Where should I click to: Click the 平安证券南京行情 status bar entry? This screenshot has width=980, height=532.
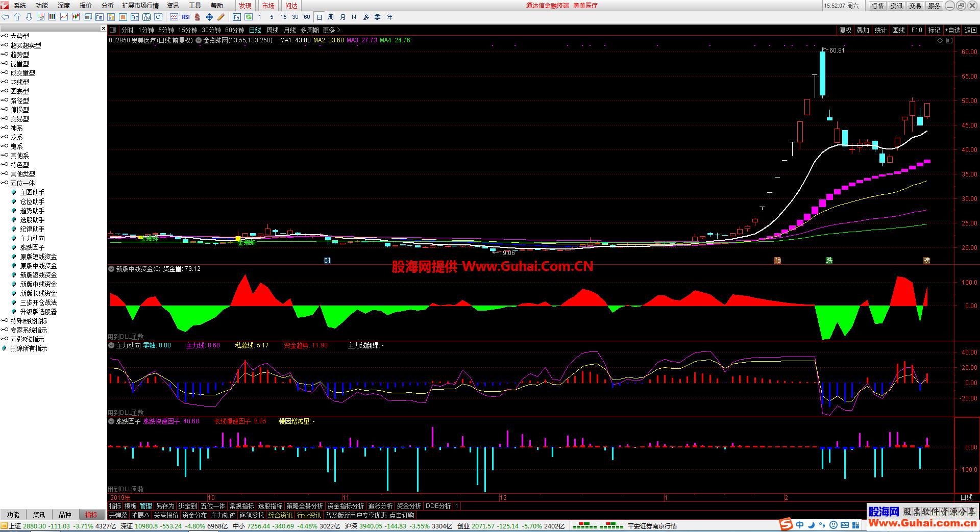click(x=652, y=526)
